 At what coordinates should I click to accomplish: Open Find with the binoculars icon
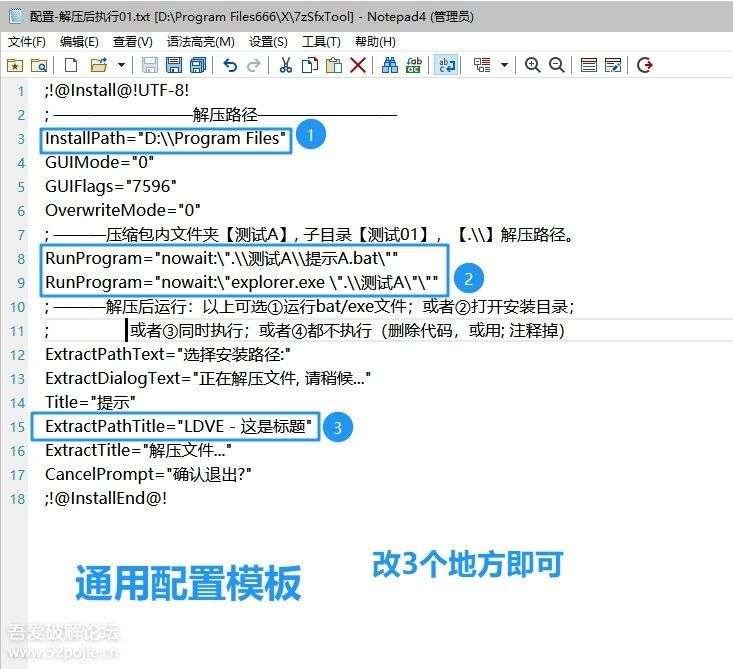[x=389, y=65]
